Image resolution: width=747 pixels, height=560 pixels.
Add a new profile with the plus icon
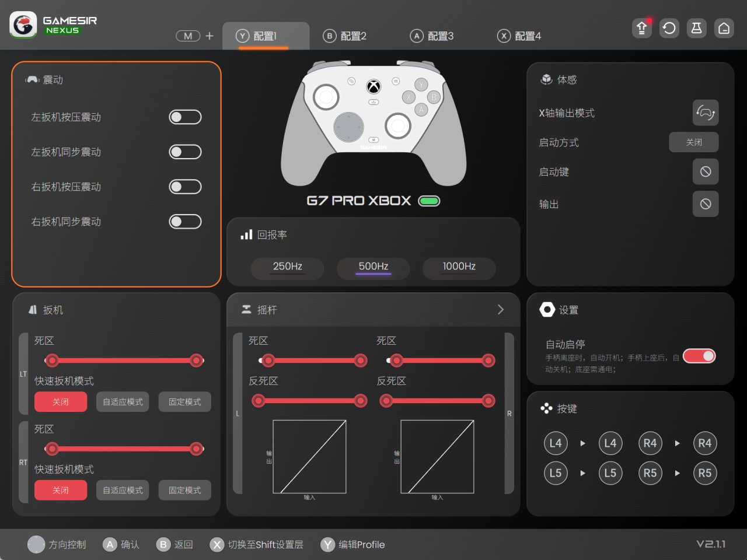210,36
